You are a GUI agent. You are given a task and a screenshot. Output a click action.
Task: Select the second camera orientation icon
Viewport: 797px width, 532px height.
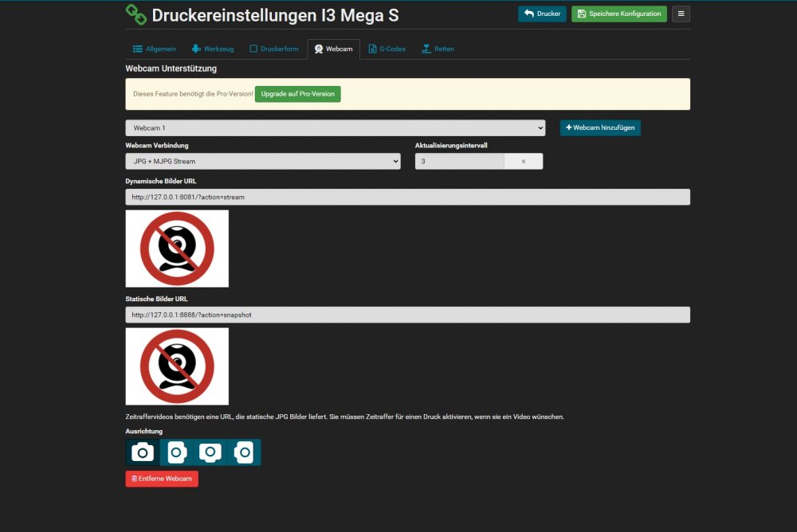coord(177,452)
